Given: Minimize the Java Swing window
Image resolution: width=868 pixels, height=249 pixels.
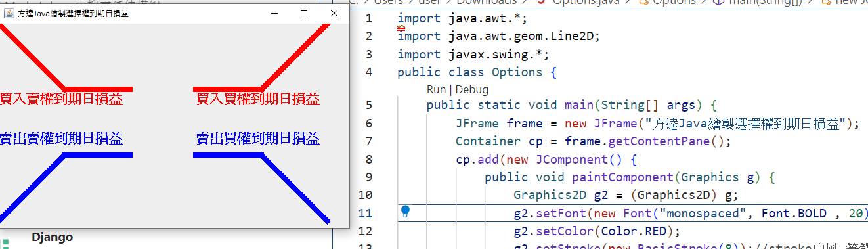Looking at the screenshot, I should click(x=274, y=13).
